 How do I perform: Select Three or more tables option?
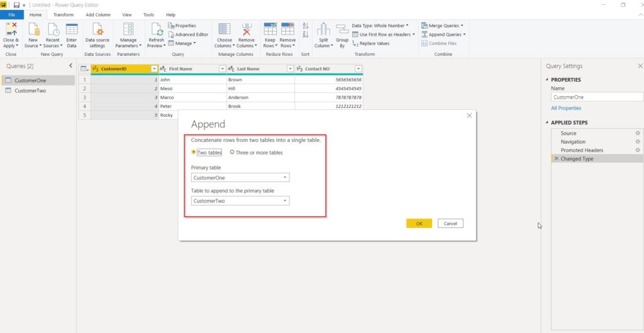coord(232,152)
